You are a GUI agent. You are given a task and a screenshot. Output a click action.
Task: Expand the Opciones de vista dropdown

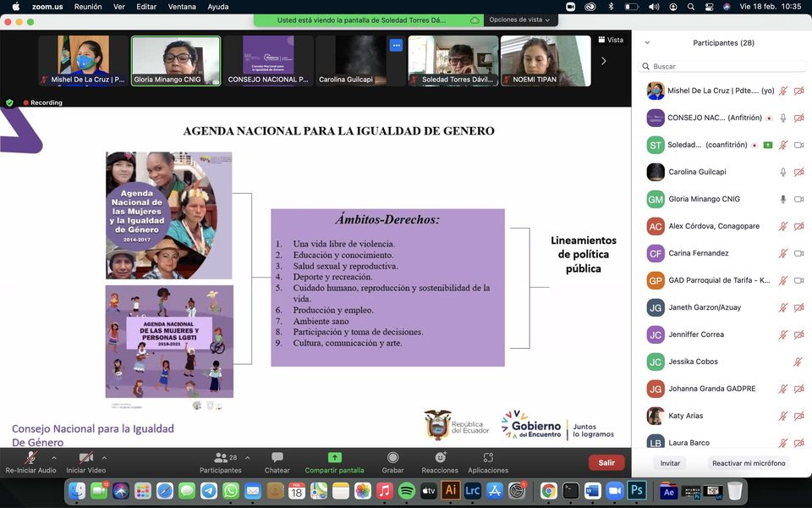point(519,19)
